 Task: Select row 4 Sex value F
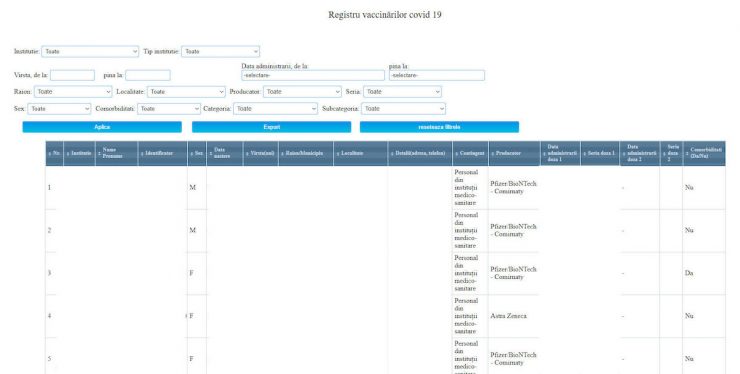tap(191, 316)
